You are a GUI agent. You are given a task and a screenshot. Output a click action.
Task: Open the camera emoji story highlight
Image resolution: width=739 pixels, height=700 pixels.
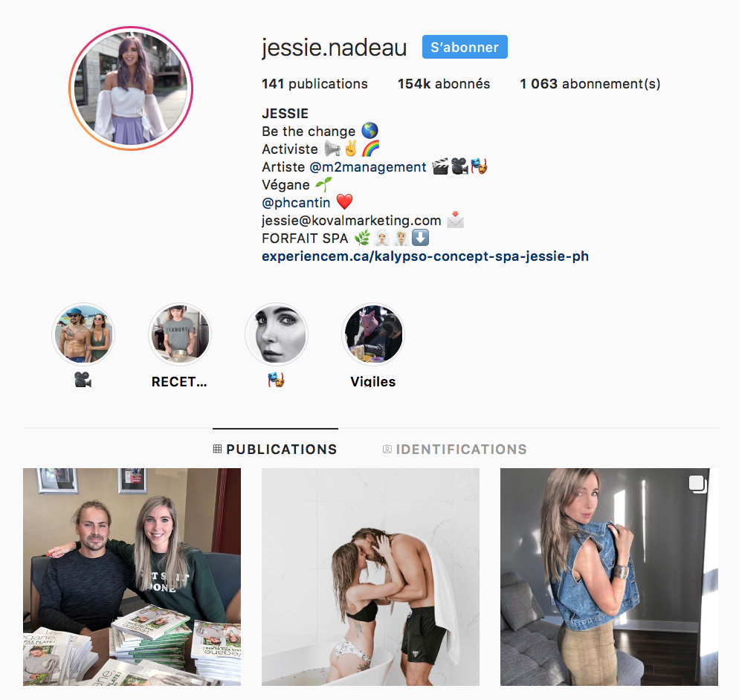[83, 334]
